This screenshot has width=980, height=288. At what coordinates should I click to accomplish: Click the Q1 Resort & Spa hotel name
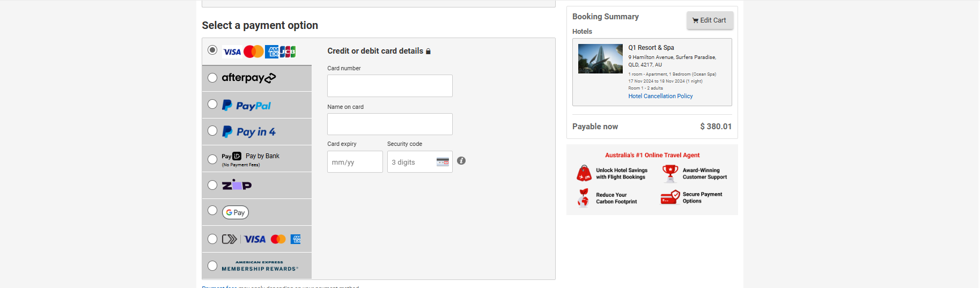pyautogui.click(x=651, y=48)
